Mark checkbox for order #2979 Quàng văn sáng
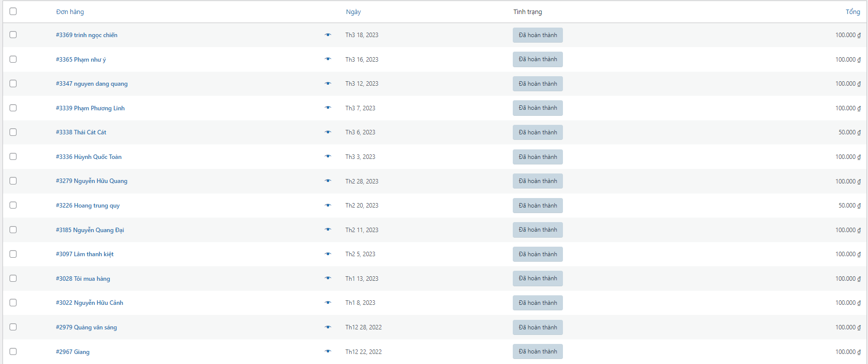Screen dimensions: 868x364 [x=13, y=327]
